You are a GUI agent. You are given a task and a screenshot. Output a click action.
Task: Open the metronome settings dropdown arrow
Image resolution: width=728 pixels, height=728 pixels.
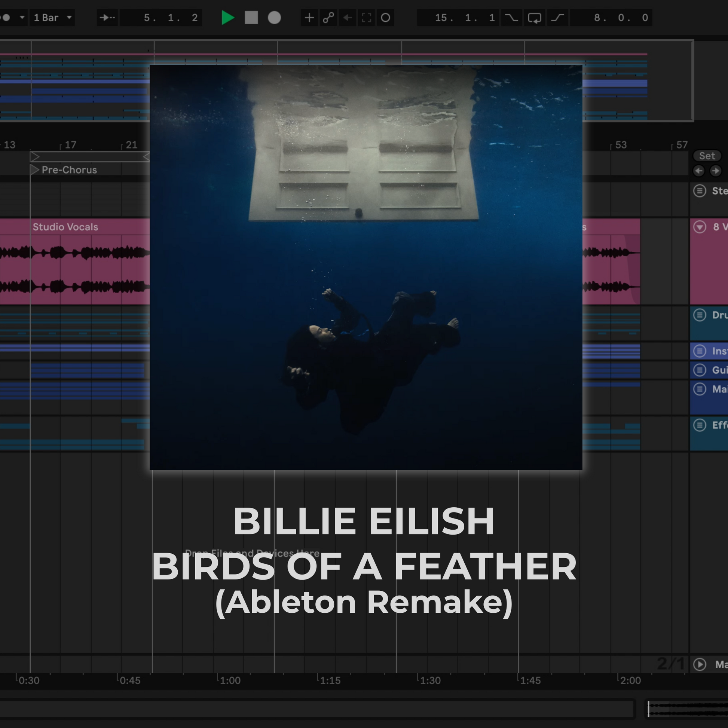[22, 18]
